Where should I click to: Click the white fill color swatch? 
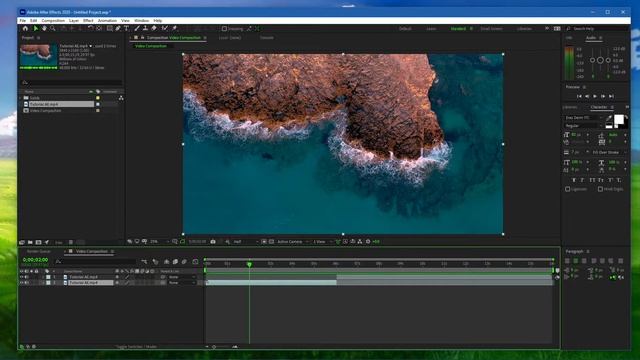619,119
